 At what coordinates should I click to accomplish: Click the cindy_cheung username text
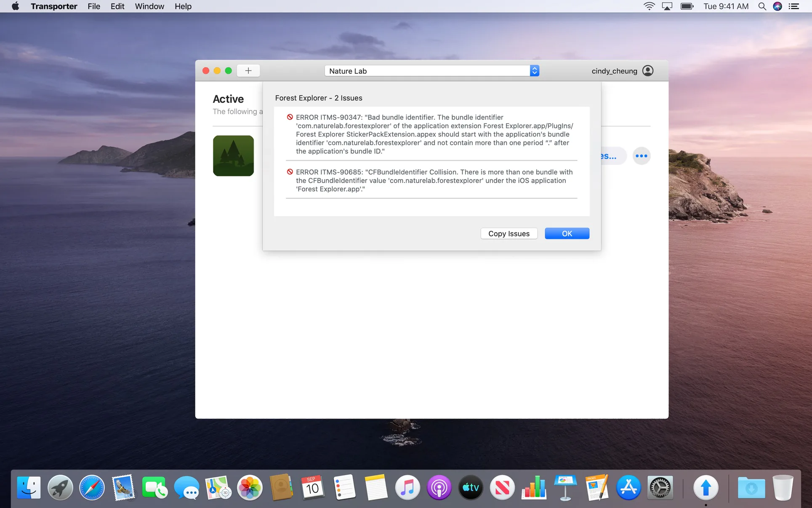(614, 71)
